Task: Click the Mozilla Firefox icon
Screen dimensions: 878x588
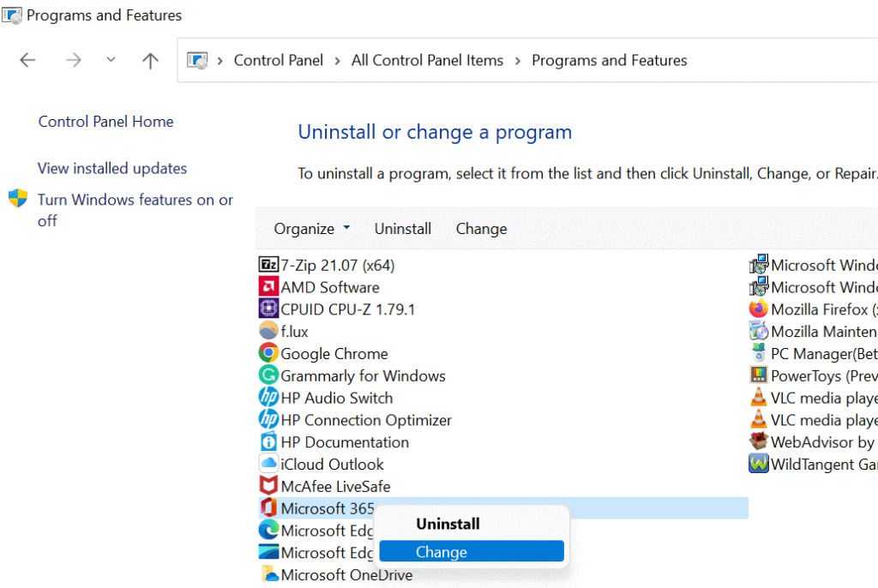Action: (759, 309)
